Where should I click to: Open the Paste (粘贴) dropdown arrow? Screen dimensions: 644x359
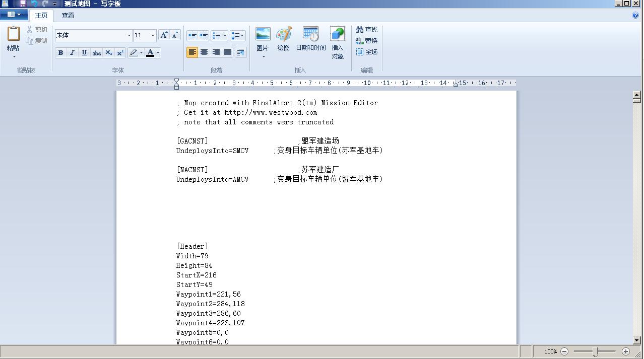[14, 56]
